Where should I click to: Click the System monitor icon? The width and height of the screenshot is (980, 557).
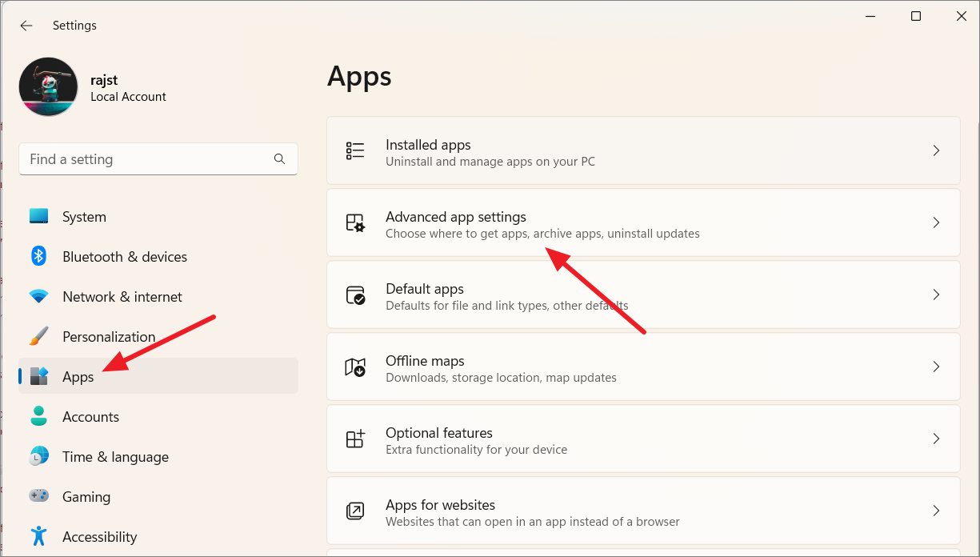(38, 216)
